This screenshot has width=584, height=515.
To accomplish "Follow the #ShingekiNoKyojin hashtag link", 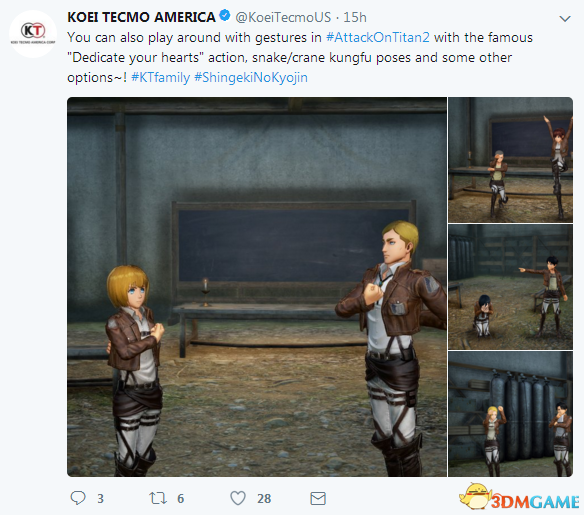I will pos(251,77).
